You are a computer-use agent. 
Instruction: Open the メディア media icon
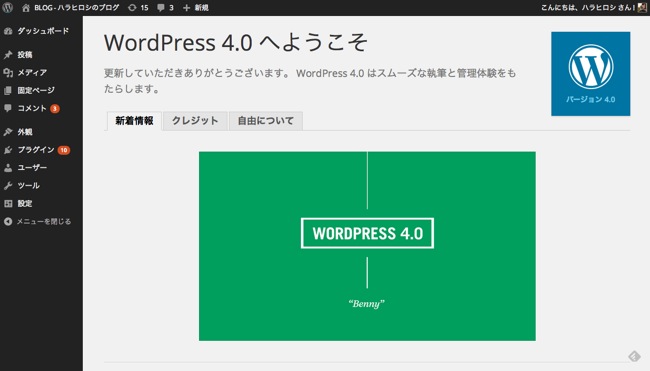tap(8, 73)
